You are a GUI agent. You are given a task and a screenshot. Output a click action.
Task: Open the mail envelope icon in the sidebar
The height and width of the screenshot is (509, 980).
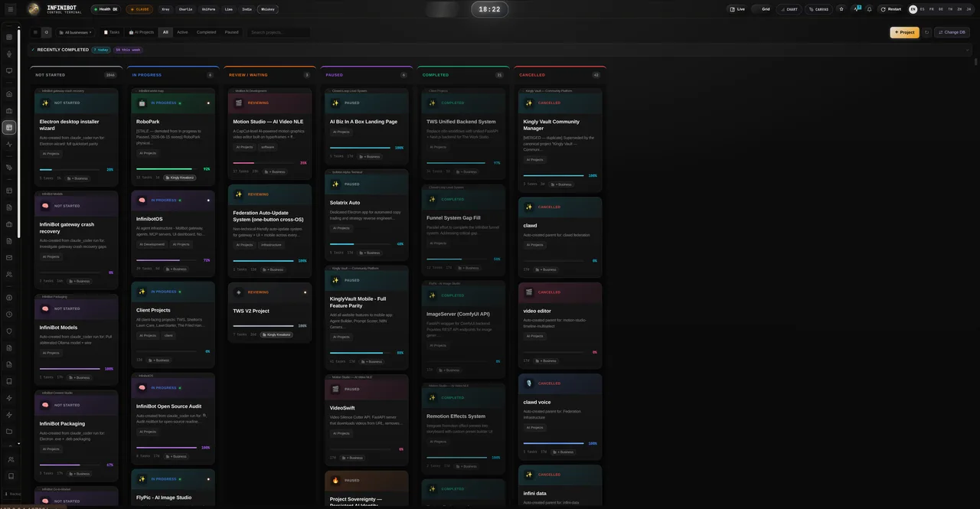click(9, 258)
